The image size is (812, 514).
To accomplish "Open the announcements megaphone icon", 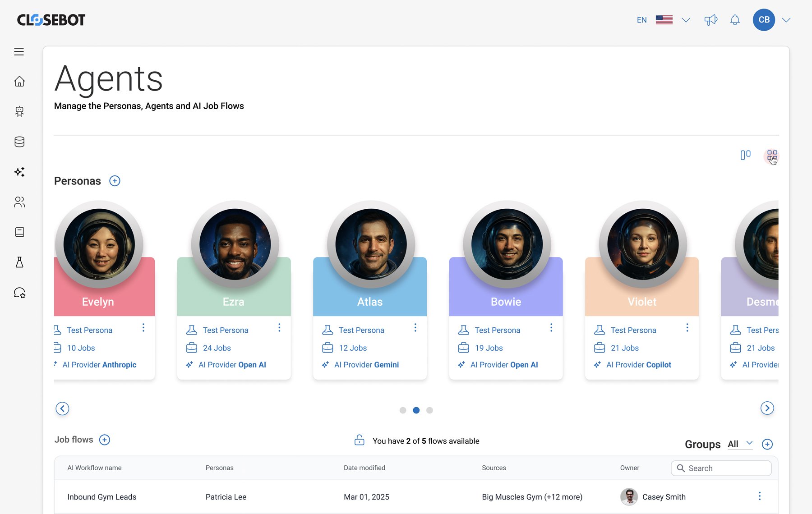I will 710,20.
